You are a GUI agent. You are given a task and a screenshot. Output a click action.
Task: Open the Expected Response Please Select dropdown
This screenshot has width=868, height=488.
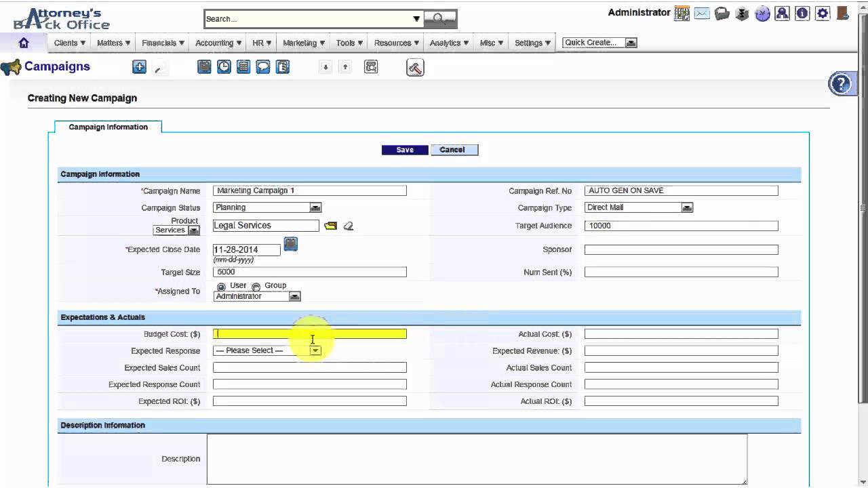click(x=267, y=350)
